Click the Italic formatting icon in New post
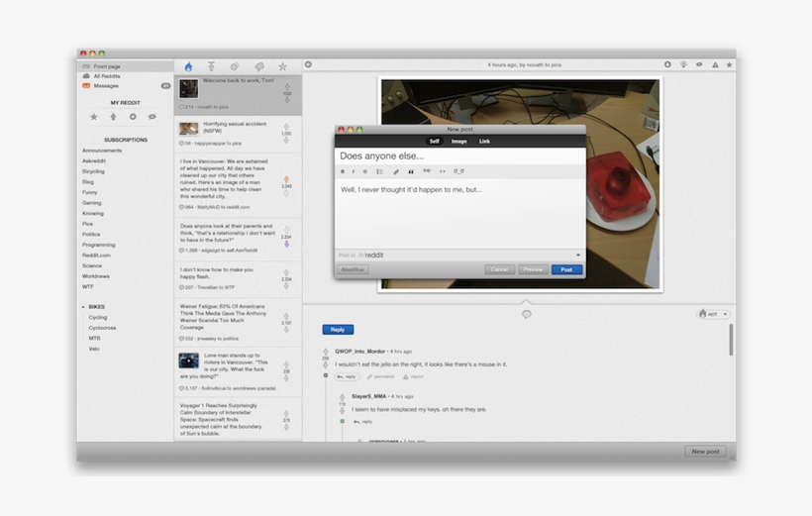The width and height of the screenshot is (812, 516). (354, 171)
